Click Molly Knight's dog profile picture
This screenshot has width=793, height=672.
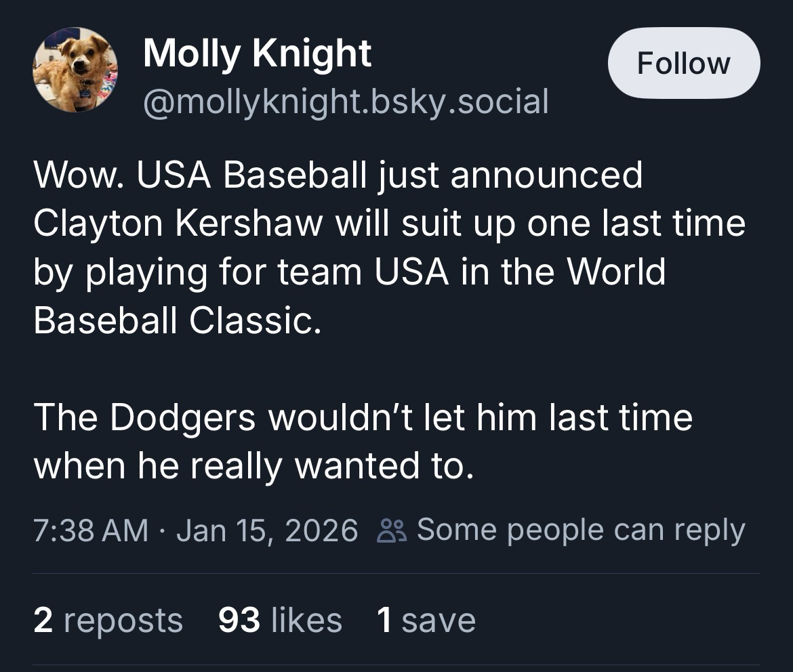point(75,70)
